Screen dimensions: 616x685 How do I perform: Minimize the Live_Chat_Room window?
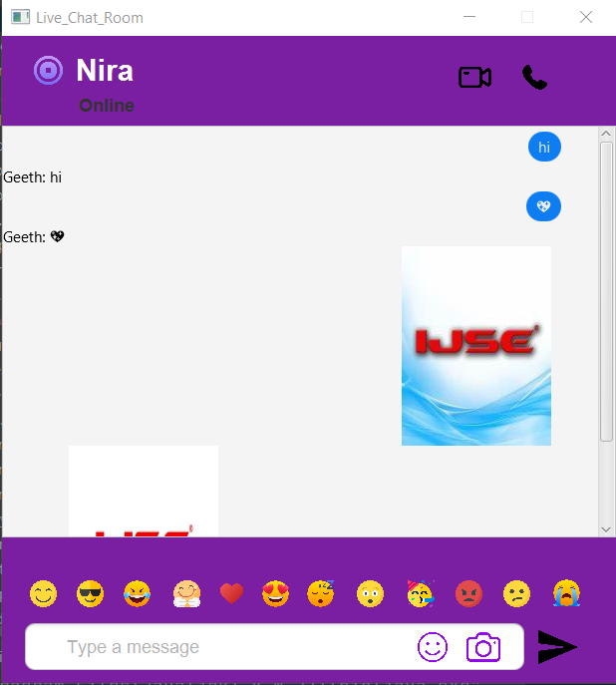tap(469, 17)
